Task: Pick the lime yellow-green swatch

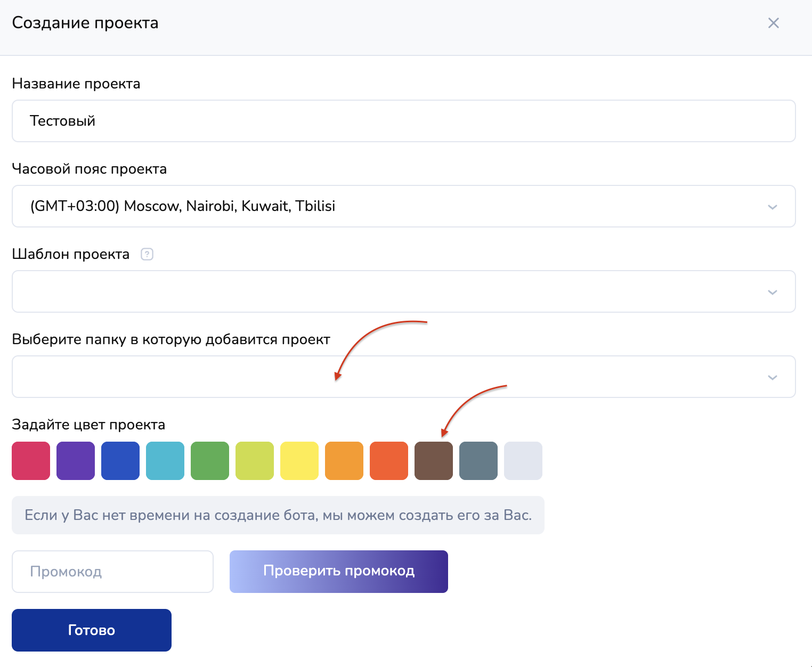Action: [255, 461]
